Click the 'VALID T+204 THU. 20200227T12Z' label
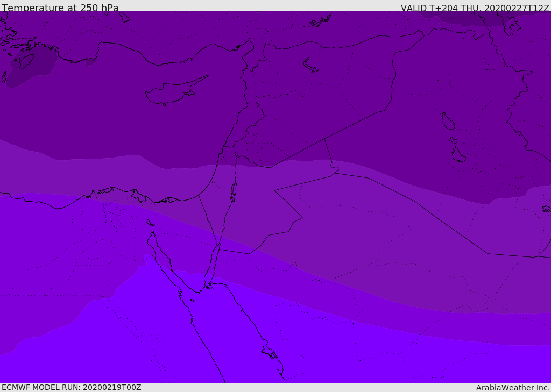Image resolution: width=551 pixels, height=392 pixels. (475, 8)
